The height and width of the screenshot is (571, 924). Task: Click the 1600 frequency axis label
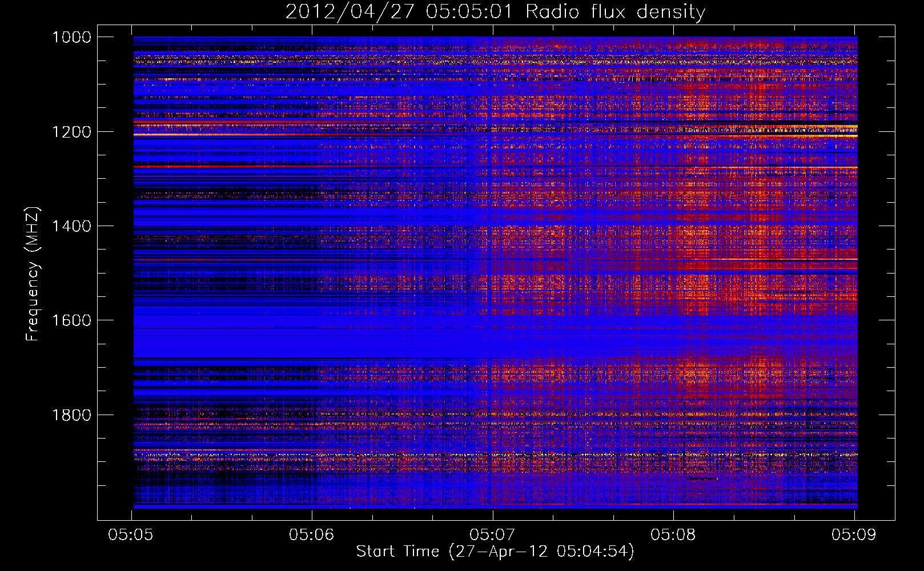coord(71,320)
